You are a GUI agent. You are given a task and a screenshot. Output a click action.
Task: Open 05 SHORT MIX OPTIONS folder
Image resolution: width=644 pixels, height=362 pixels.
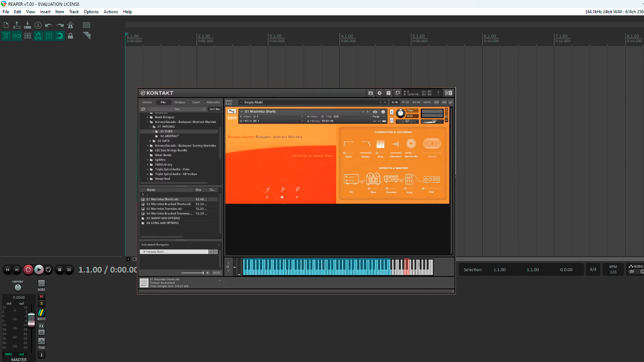[163, 218]
